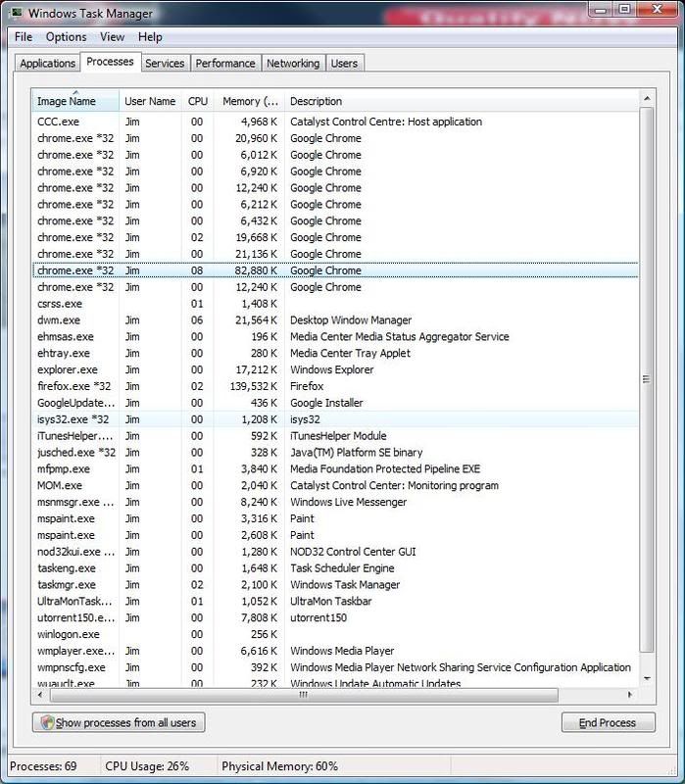This screenshot has width=685, height=784.
Task: Select the wmplayer.exe process
Action: pyautogui.click(x=335, y=651)
